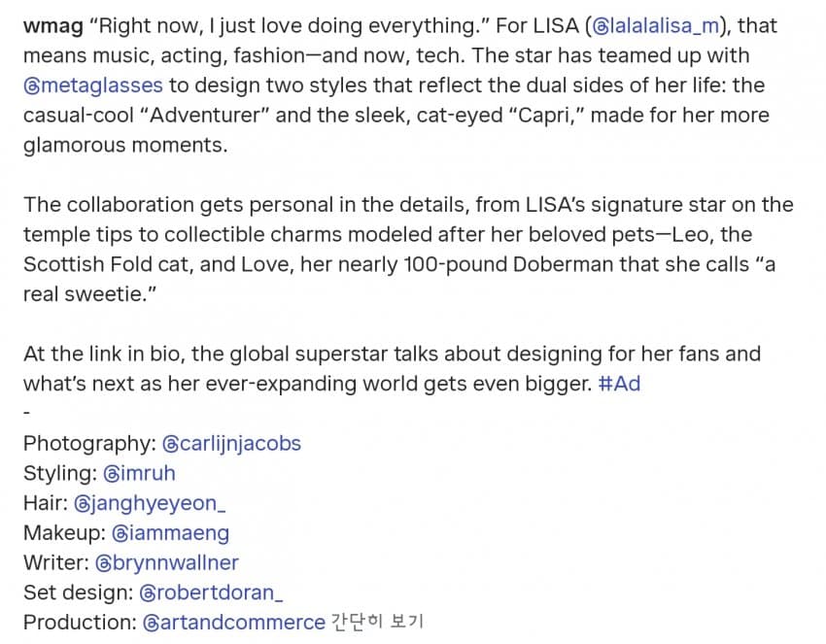826x644 pixels.
Task: Click the Threads icon before imruh
Action: point(112,474)
